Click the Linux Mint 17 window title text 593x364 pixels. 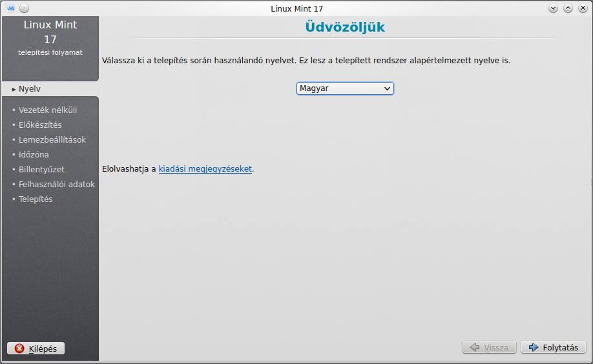click(x=297, y=8)
